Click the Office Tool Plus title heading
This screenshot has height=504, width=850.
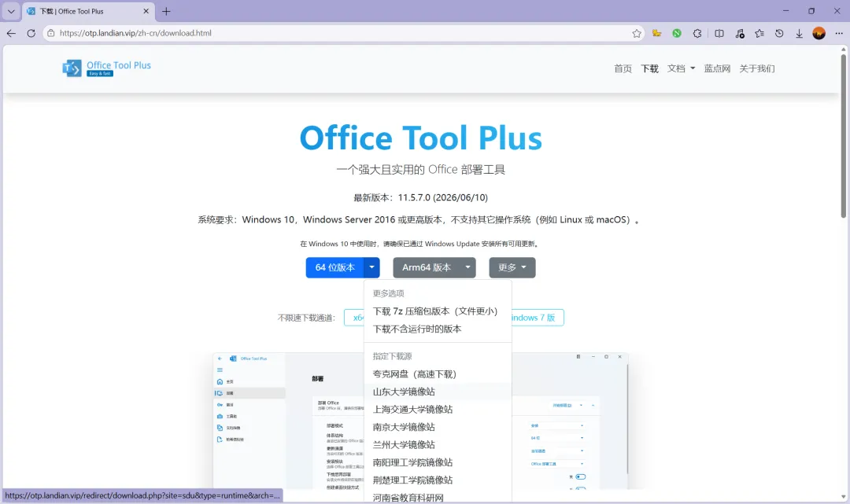(420, 138)
